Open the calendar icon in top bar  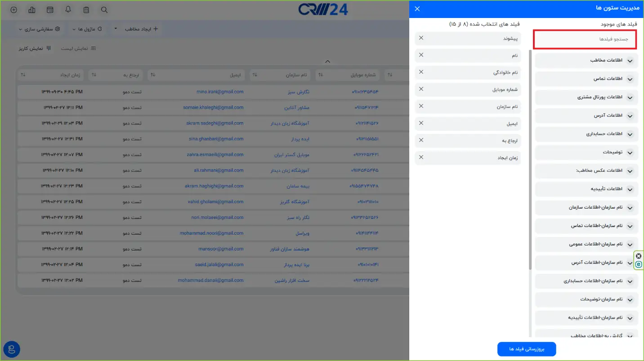tap(50, 9)
